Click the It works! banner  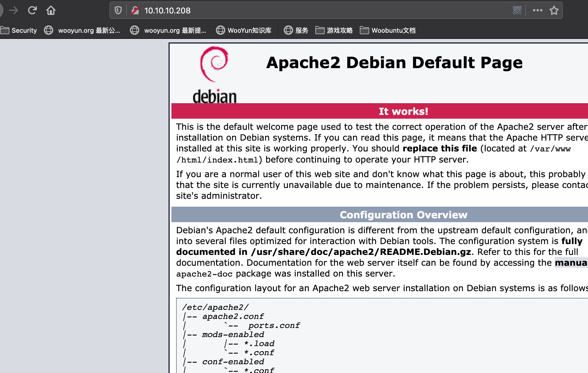tap(403, 111)
